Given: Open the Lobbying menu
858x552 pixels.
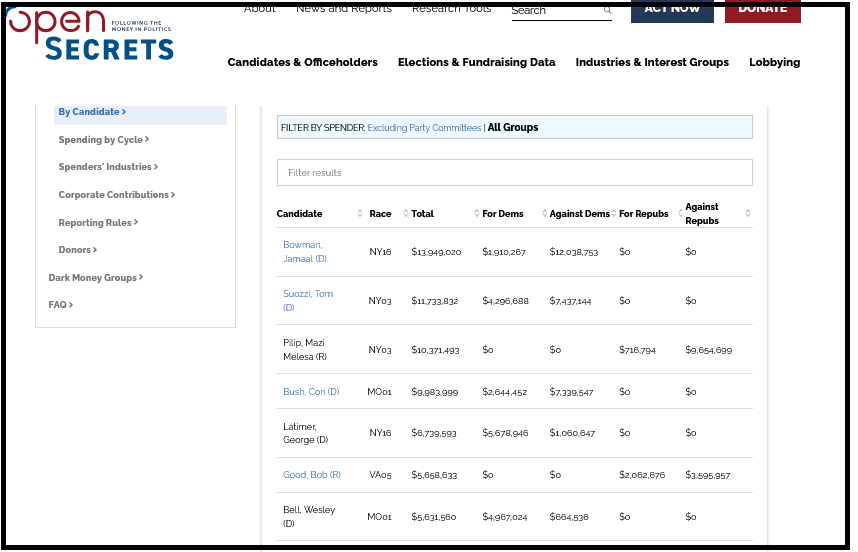Looking at the screenshot, I should 774,62.
